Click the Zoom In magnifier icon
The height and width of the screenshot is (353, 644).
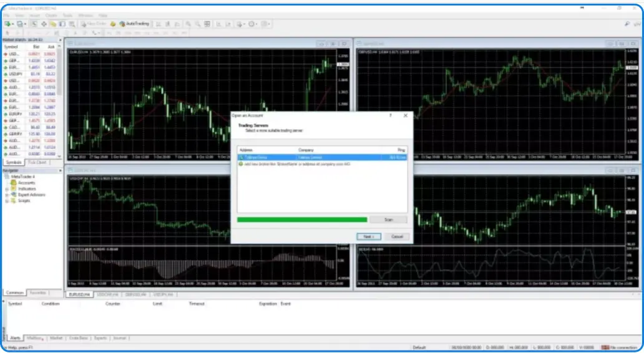(x=188, y=24)
